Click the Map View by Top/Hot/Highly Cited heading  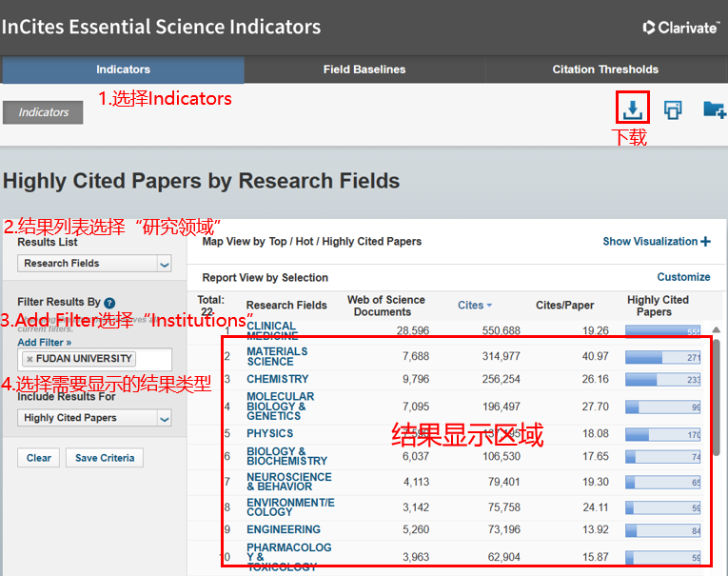pos(311,242)
